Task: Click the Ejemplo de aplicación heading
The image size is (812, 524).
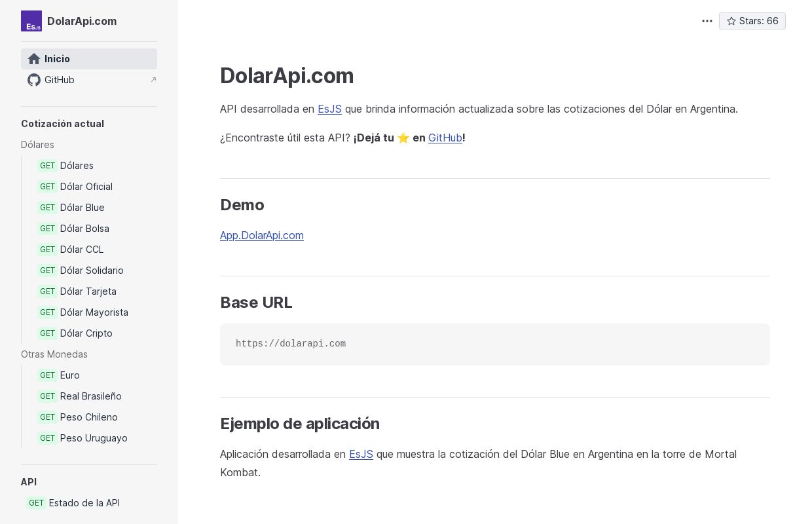Action: click(x=300, y=424)
